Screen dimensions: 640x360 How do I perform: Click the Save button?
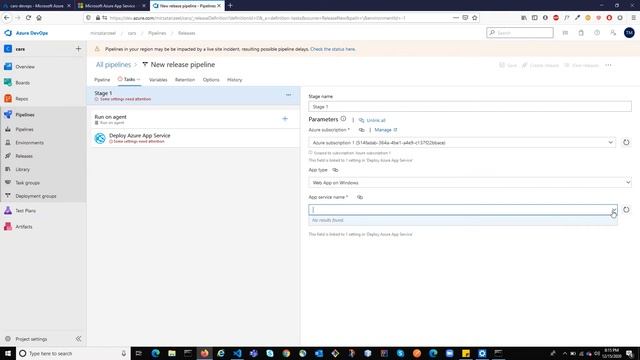[508, 65]
